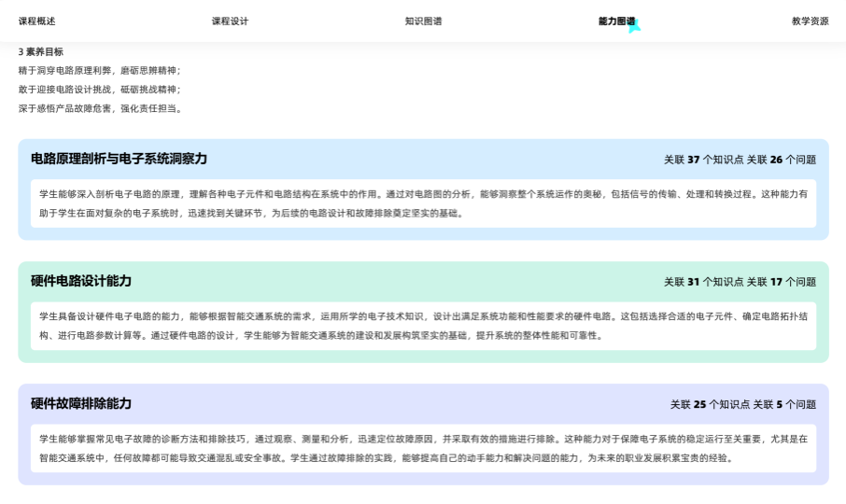The width and height of the screenshot is (846, 504).
Task: Switch to the 课程设计 tab
Action: (230, 21)
